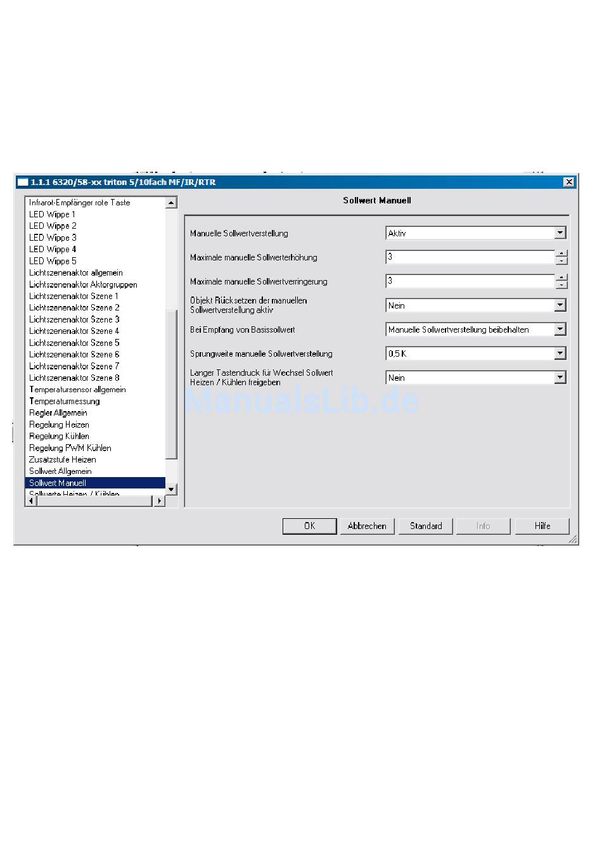
Task: Select Lichtszenenaktor Aktorgruppen
Action: click(x=83, y=284)
